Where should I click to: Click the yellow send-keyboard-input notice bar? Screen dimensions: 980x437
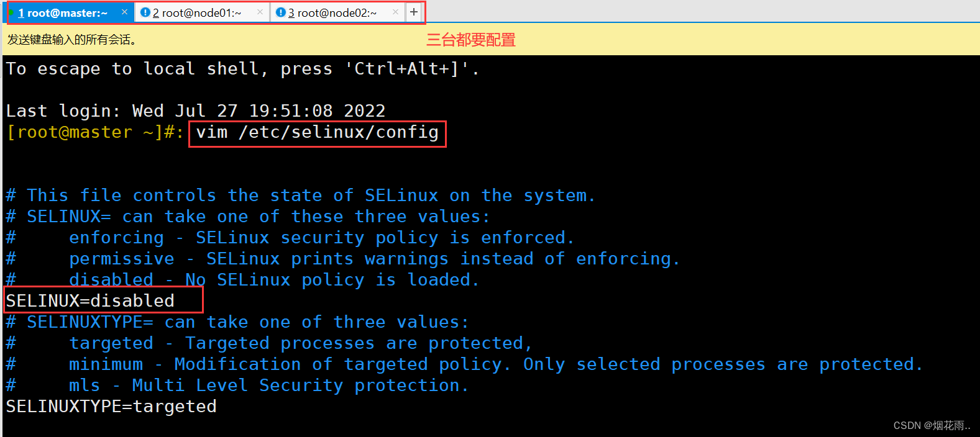491,40
